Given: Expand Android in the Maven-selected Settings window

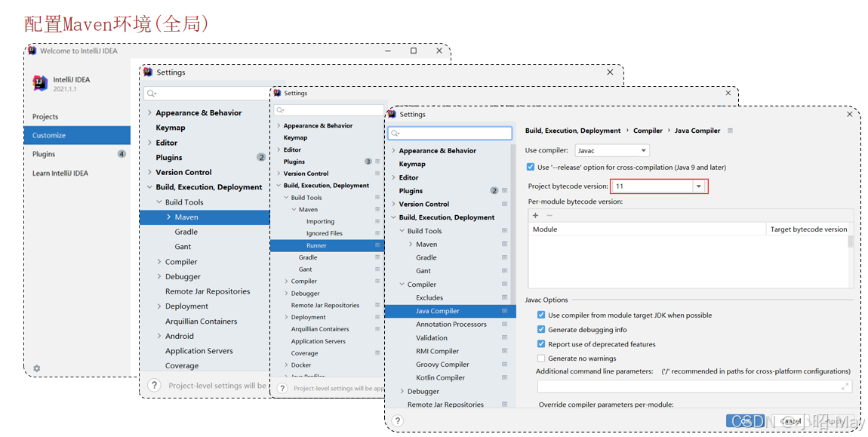Looking at the screenshot, I should pos(159,336).
